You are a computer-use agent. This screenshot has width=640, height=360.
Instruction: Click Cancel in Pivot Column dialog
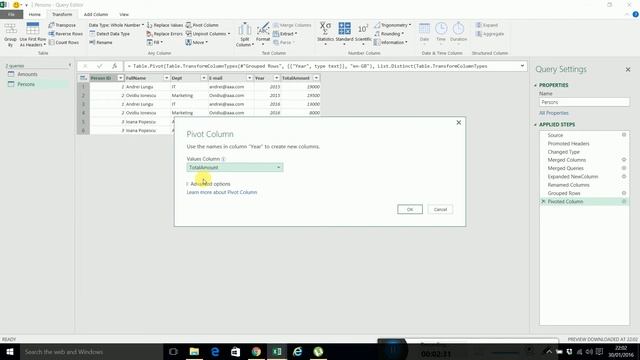tap(440, 209)
